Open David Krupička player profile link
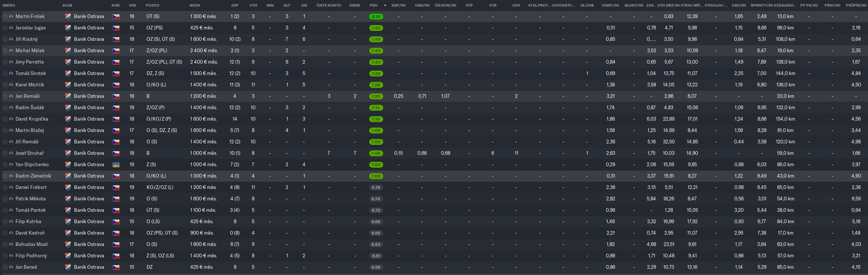Image resolution: width=868 pixels, height=275 pixels. pos(32,119)
